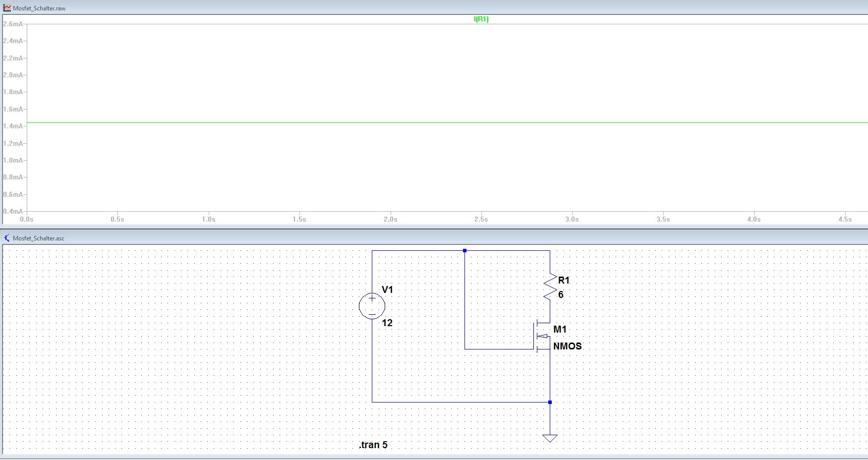Viewport: 868px width, 460px height.
Task: Click the 1.5s time axis label
Action: pos(299,219)
